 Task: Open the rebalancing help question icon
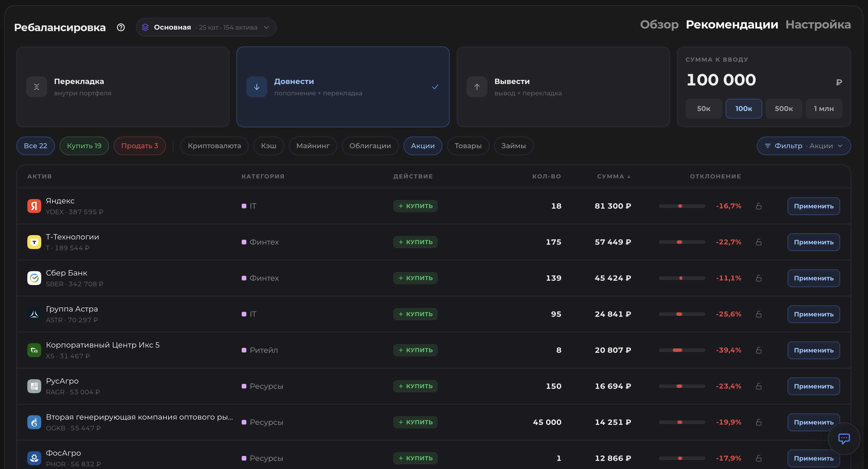tap(121, 27)
